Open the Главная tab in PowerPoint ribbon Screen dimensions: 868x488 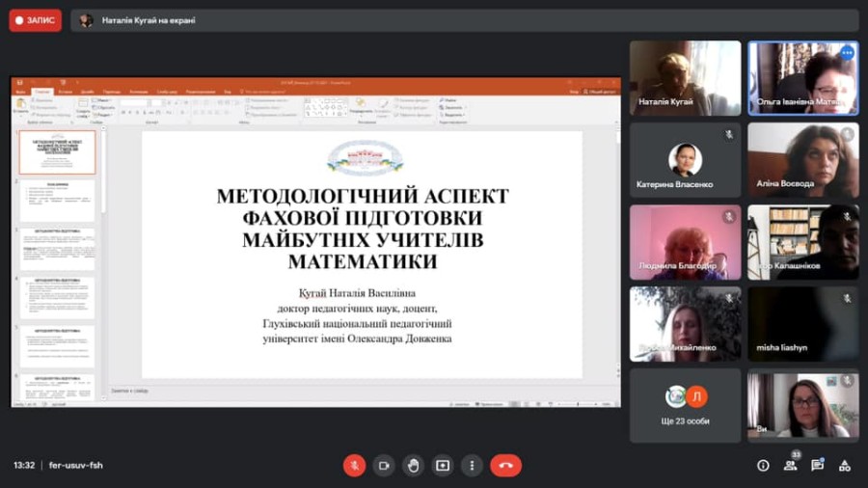pos(42,92)
